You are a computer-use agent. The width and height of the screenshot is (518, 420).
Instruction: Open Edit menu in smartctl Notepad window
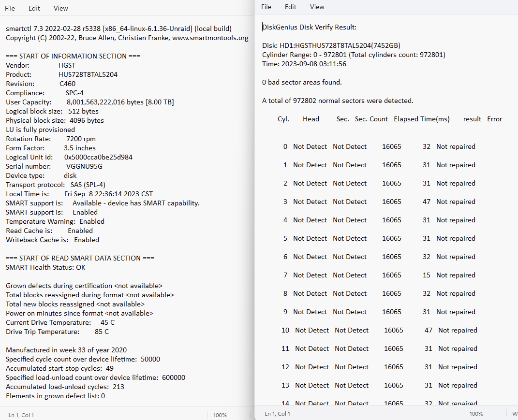click(x=34, y=8)
